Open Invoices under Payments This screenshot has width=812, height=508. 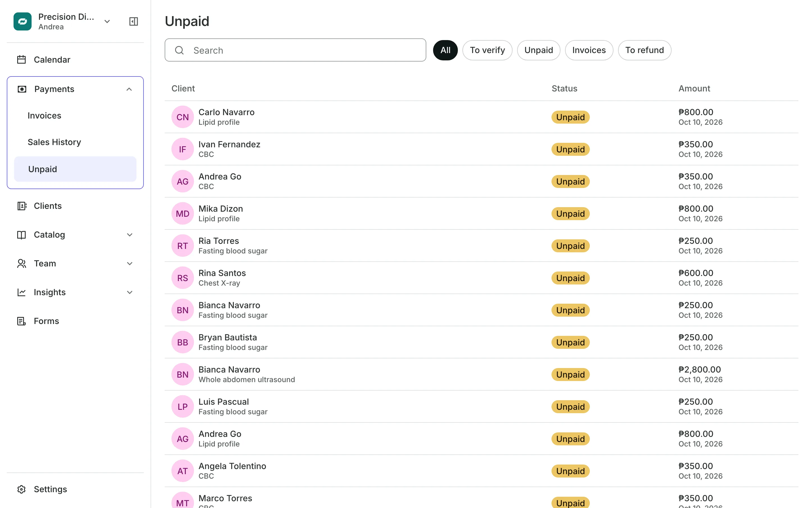(75, 116)
